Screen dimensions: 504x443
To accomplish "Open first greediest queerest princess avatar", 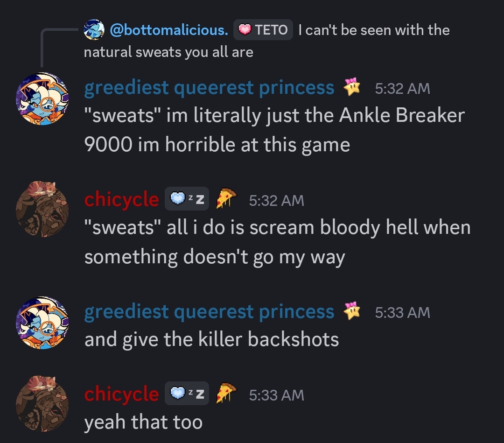I will (42, 99).
